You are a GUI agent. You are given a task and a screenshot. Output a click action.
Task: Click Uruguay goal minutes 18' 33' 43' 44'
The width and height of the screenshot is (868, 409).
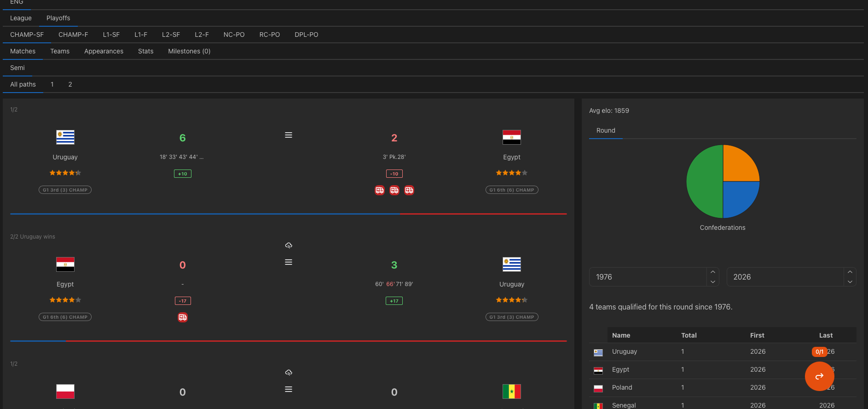pyautogui.click(x=182, y=157)
